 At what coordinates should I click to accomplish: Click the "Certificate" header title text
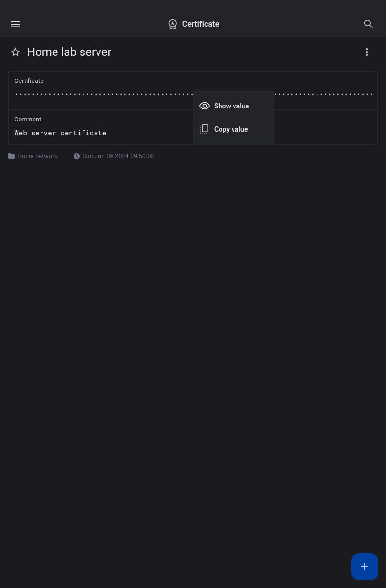point(200,24)
